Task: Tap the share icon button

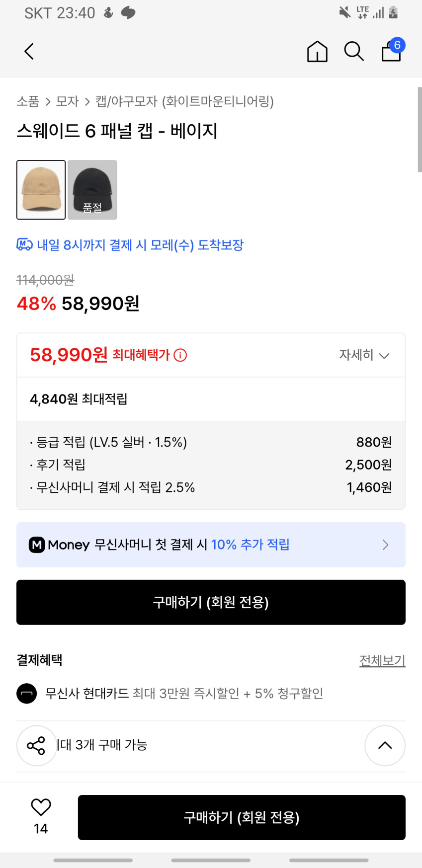Action: click(x=36, y=745)
